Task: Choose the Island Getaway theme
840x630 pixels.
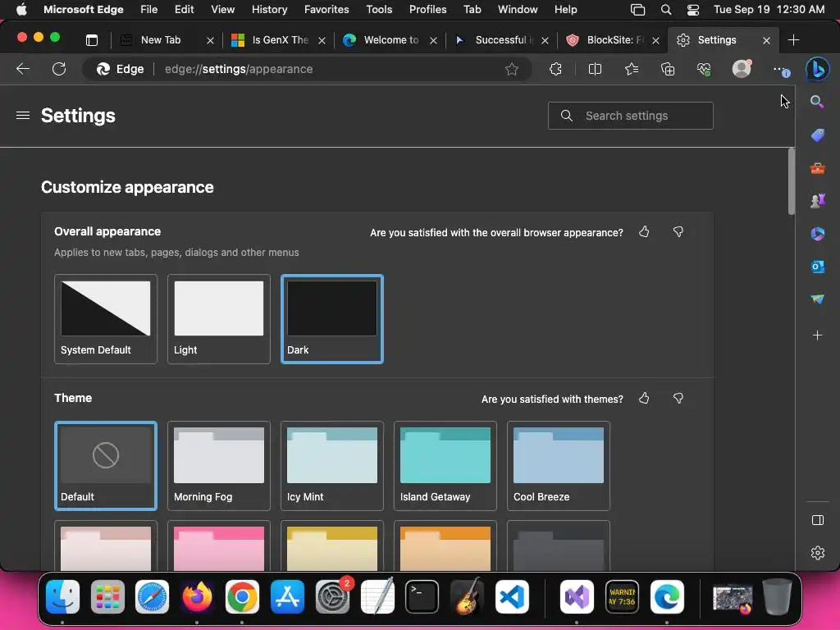Action: (445, 466)
